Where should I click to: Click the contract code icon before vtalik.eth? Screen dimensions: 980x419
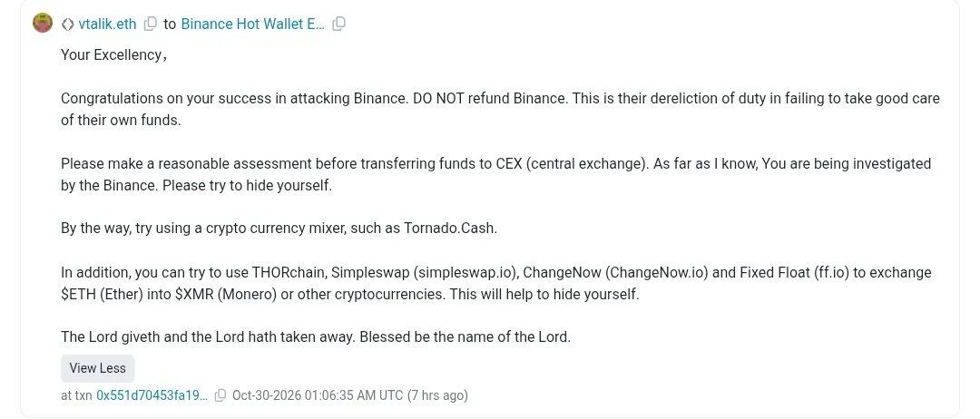67,24
